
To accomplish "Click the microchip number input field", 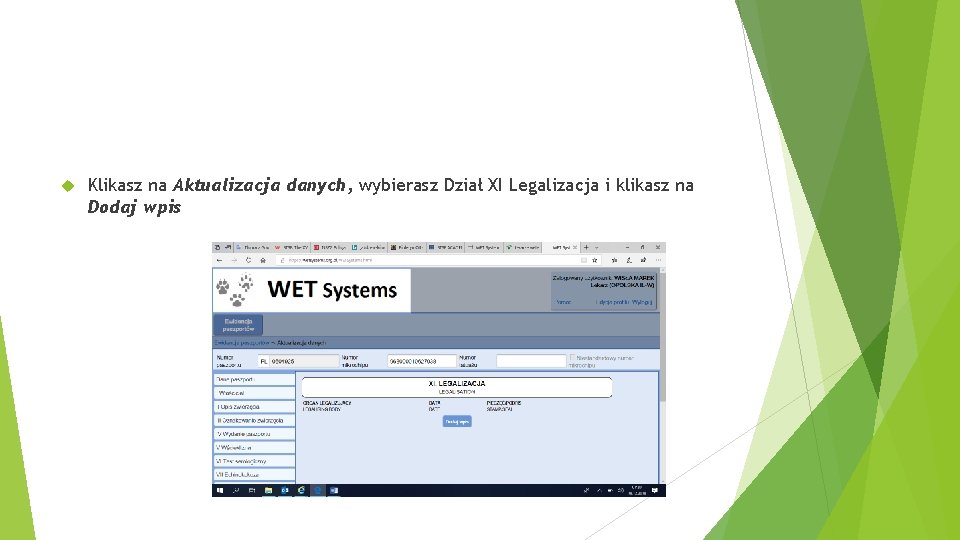I will (x=421, y=361).
